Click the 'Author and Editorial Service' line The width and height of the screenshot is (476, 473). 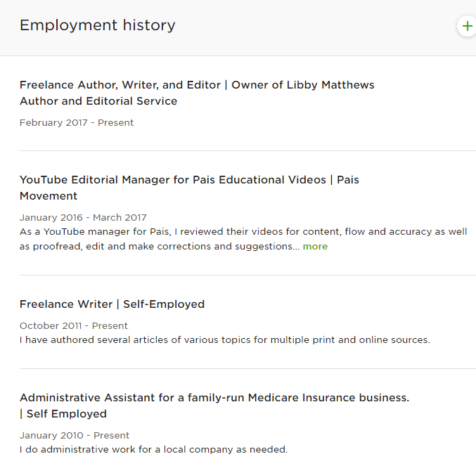[x=98, y=101]
